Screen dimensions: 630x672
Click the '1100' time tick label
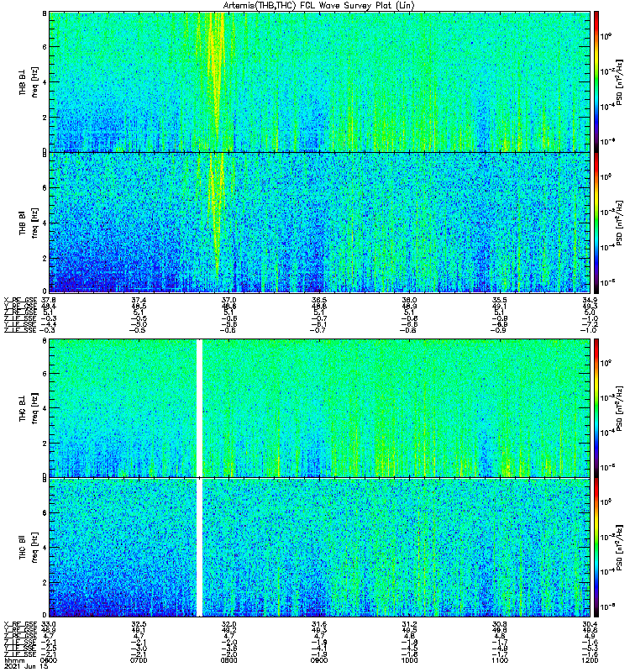point(500,660)
